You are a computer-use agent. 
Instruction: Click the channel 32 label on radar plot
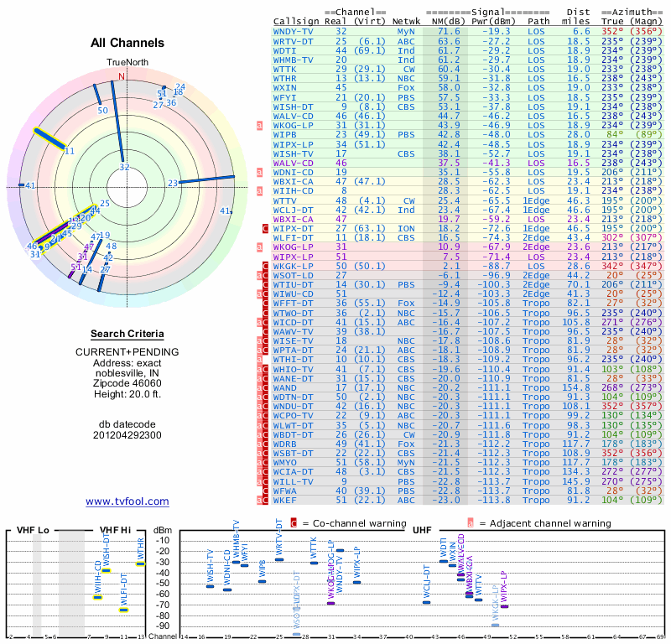coord(124,167)
